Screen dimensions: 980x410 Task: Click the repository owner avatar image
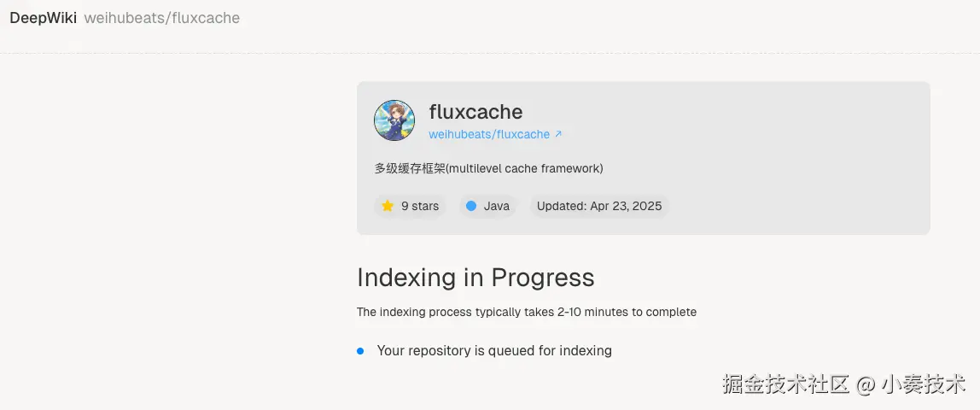[394, 120]
